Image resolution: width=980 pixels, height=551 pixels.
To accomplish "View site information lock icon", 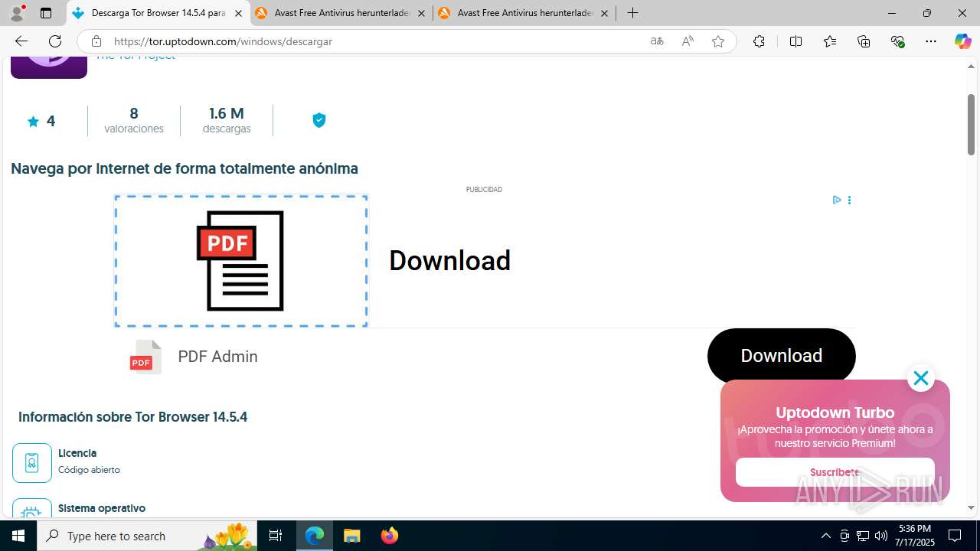I will [x=96, y=41].
